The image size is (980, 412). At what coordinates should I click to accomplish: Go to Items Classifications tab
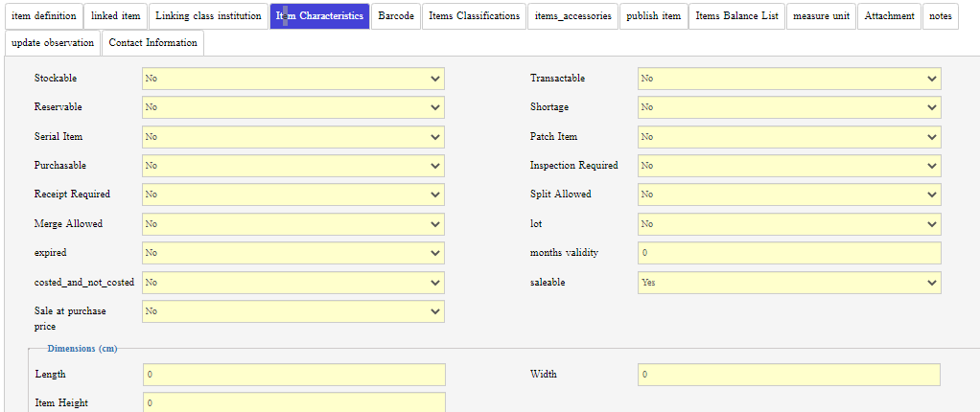[x=474, y=16]
